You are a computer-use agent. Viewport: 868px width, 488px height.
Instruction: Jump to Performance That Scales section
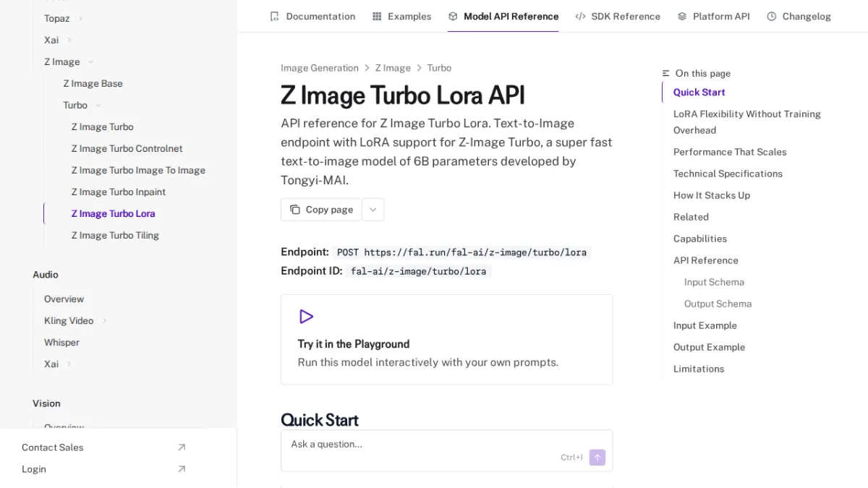730,152
